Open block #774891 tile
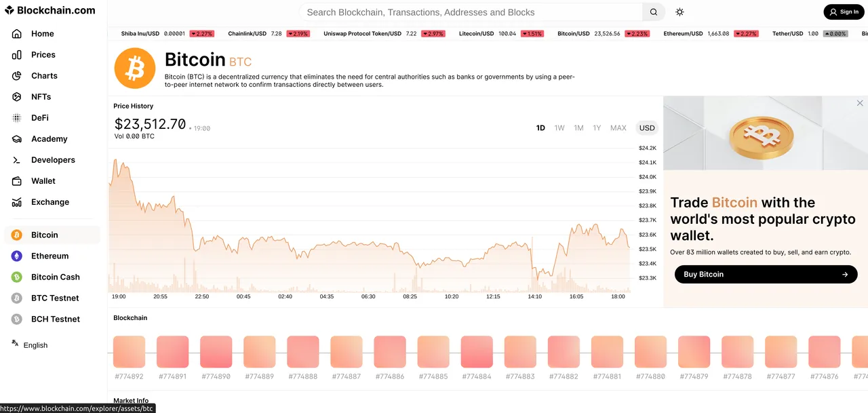Viewport: 868px width, 413px height. (x=172, y=352)
